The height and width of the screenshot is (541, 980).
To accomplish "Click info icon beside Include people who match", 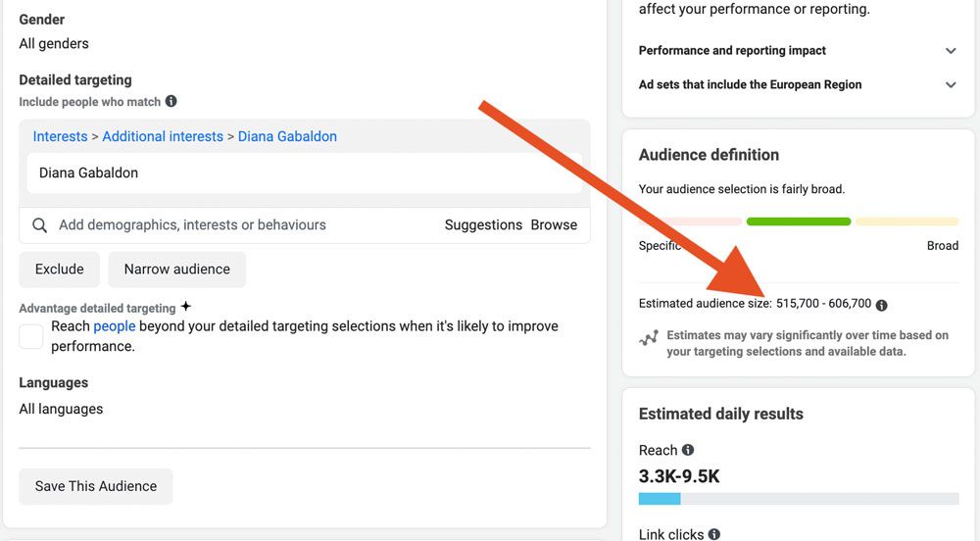I will click(x=171, y=101).
